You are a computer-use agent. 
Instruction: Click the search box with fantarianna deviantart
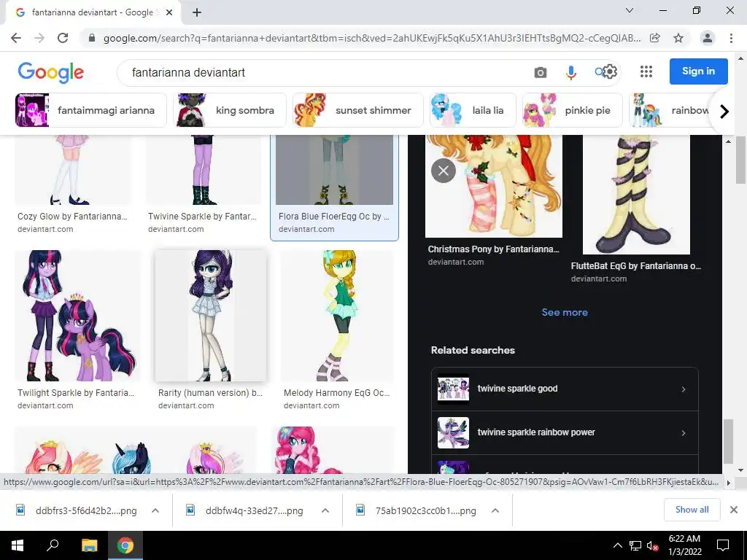[324, 72]
